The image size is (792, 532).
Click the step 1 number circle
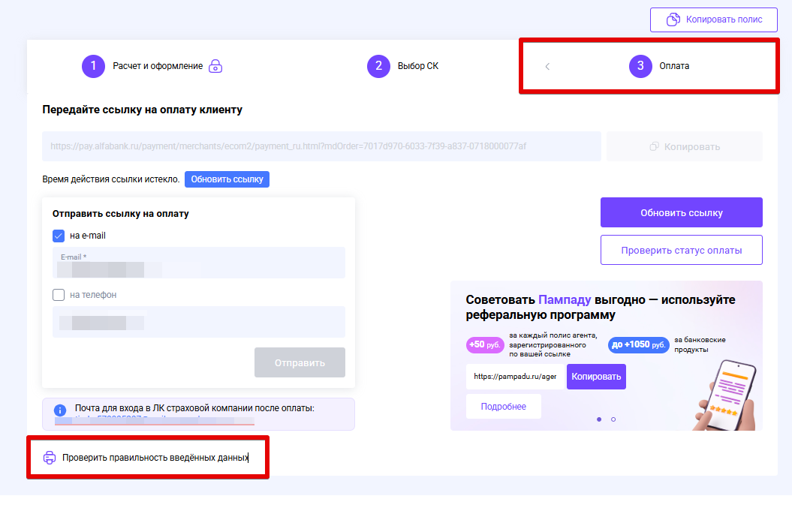tap(93, 66)
